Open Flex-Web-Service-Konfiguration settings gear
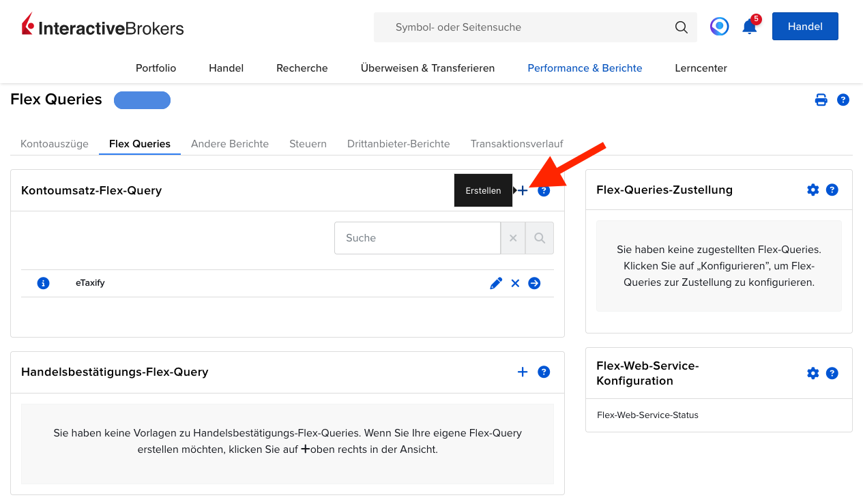863x504 pixels. (813, 373)
